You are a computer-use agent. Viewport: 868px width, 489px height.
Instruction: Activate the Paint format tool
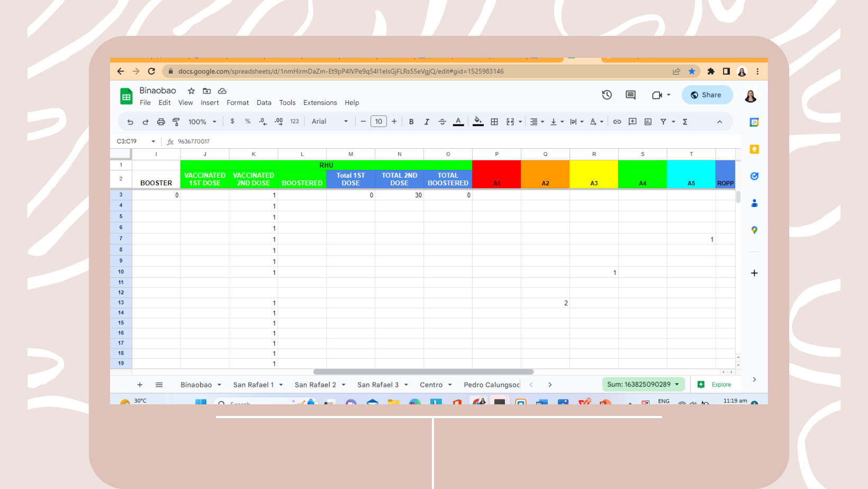click(x=176, y=122)
